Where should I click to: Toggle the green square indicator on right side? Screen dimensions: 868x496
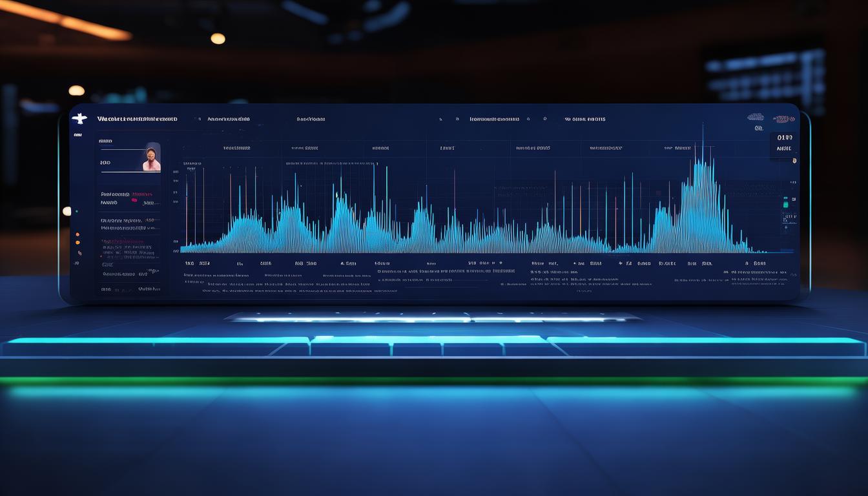[x=786, y=203]
